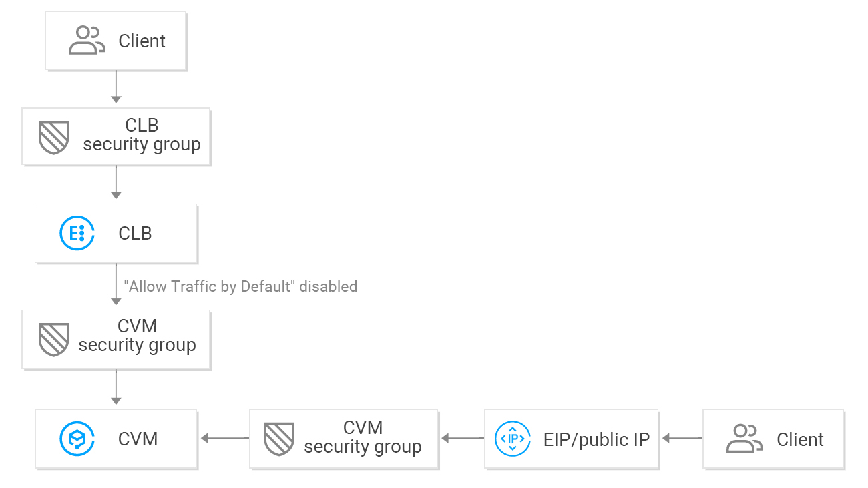Click the top Client users icon
Screen dimensions: 868x488
87,41
